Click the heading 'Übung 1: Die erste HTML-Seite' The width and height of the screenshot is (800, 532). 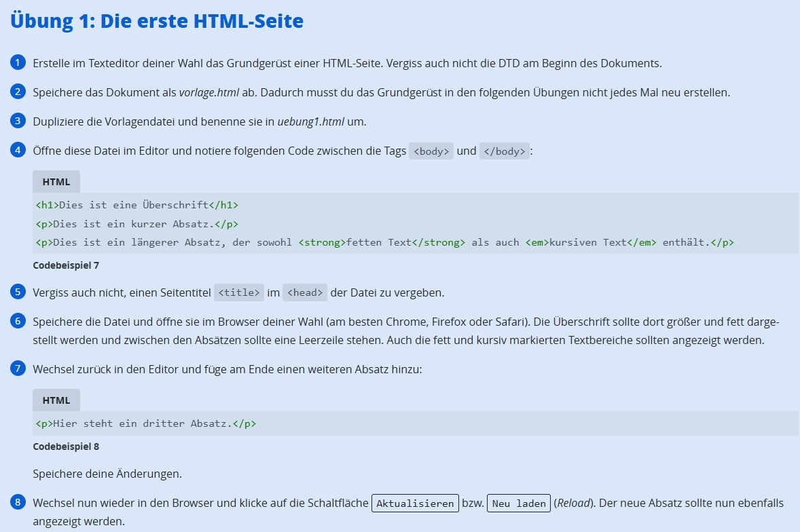click(x=157, y=21)
